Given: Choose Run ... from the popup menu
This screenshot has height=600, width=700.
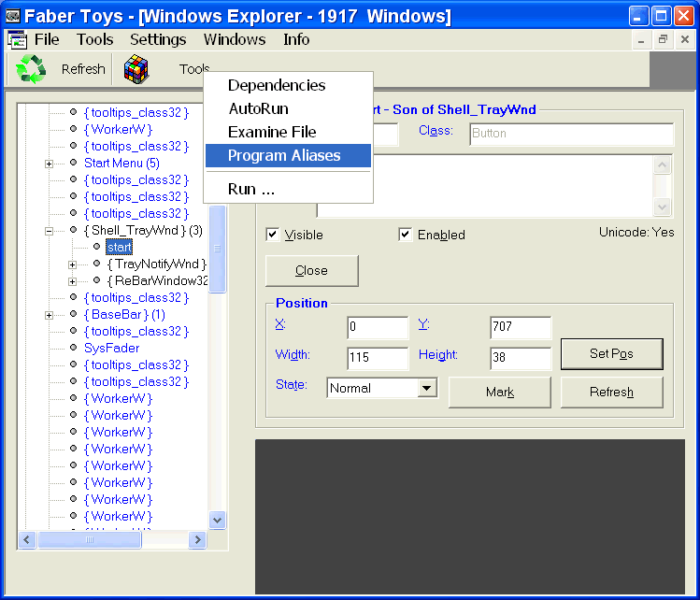Looking at the screenshot, I should coord(288,189).
